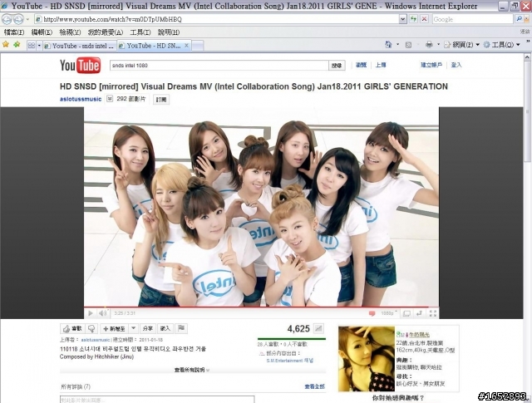
Task: Open the Page (網頁) command bar menu
Action: [x=462, y=44]
